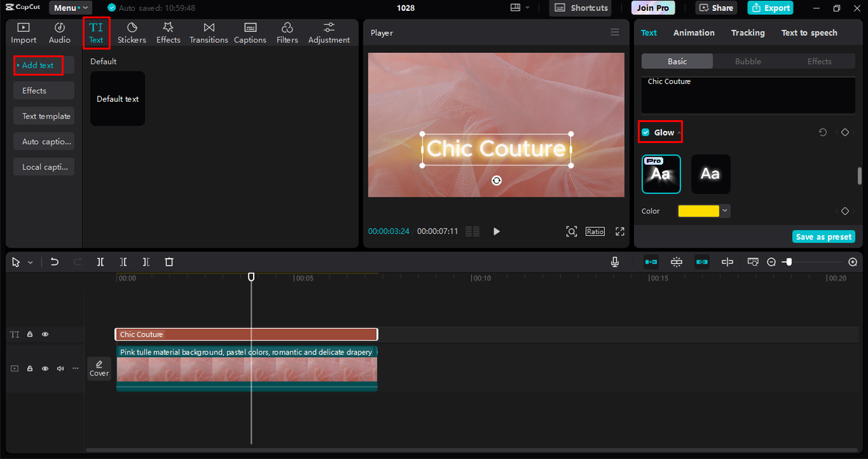
Task: Hide the video track with eye icon
Action: [45, 368]
